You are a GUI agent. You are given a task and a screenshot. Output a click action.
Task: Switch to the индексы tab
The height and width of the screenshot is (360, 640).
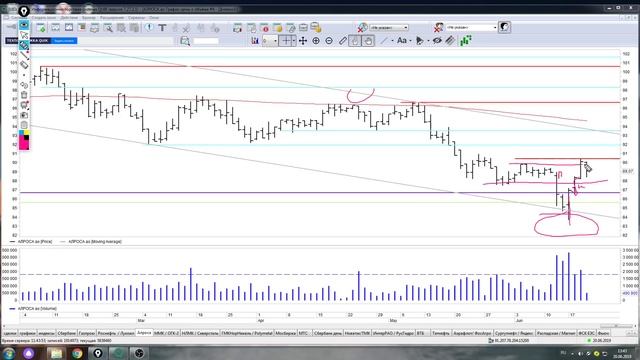click(47, 333)
